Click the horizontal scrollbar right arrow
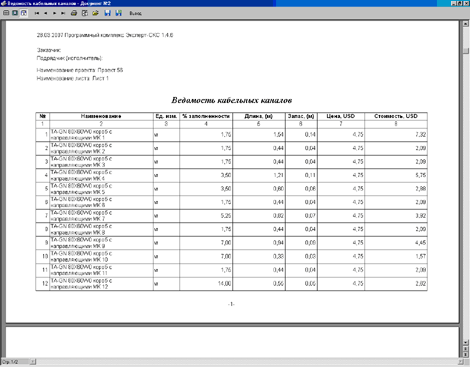Viewport: 470px width, 367px height. point(461,361)
